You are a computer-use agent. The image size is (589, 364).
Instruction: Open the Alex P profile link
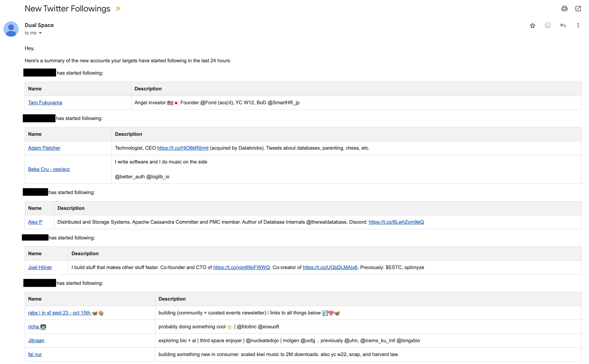click(x=35, y=222)
